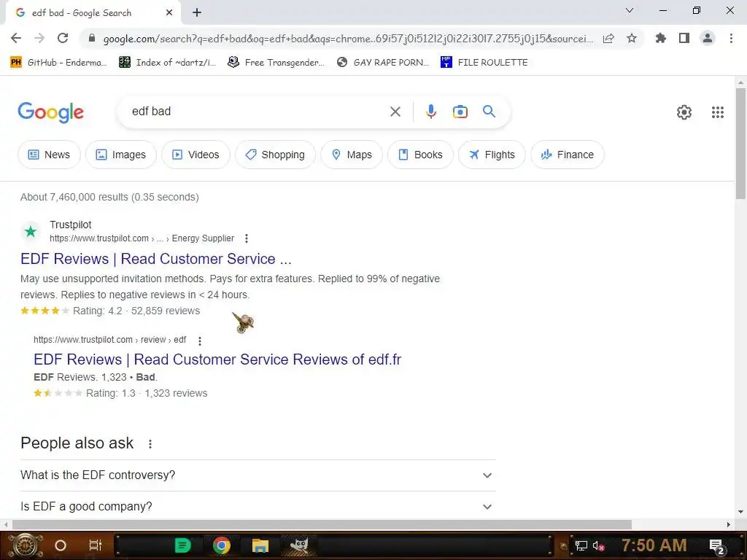Click the muted volume tray icon

[598, 545]
